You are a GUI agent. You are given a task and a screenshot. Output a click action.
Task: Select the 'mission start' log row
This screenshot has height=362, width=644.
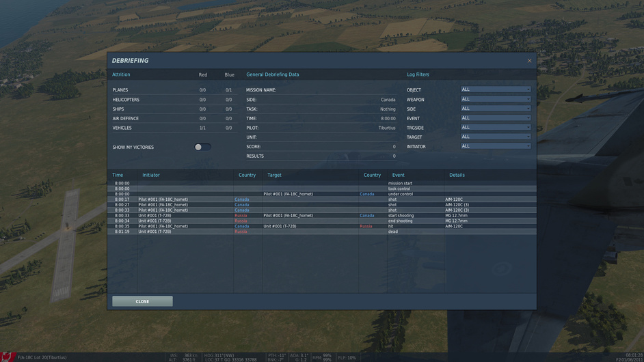coord(321,183)
